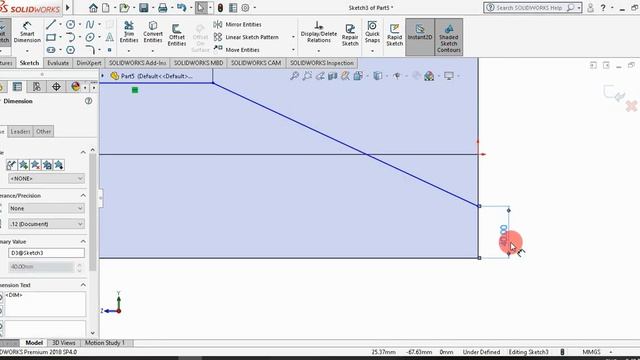The image size is (640, 360).
Task: Choose the Convert Entities tool
Action: 153,32
